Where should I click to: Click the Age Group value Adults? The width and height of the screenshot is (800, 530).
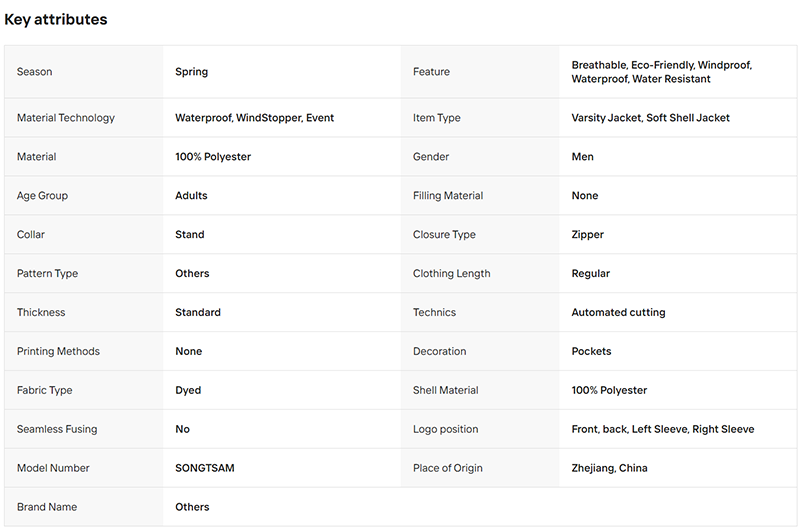[191, 195]
